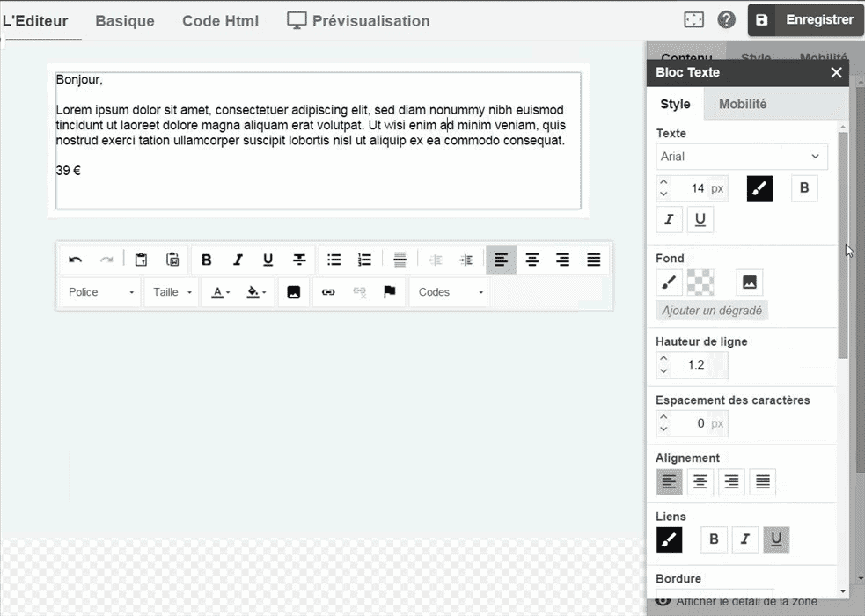Click the background image icon under Fond

pyautogui.click(x=749, y=282)
